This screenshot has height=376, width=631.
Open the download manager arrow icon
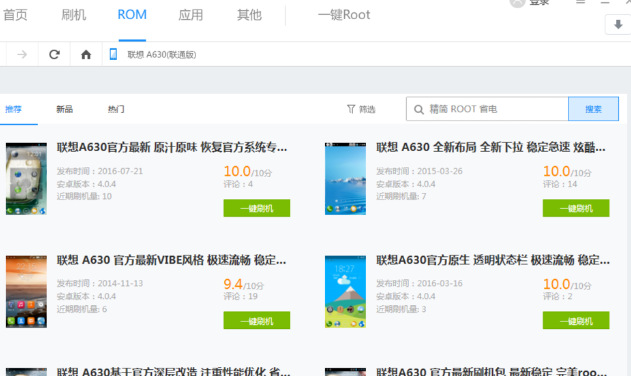click(618, 25)
